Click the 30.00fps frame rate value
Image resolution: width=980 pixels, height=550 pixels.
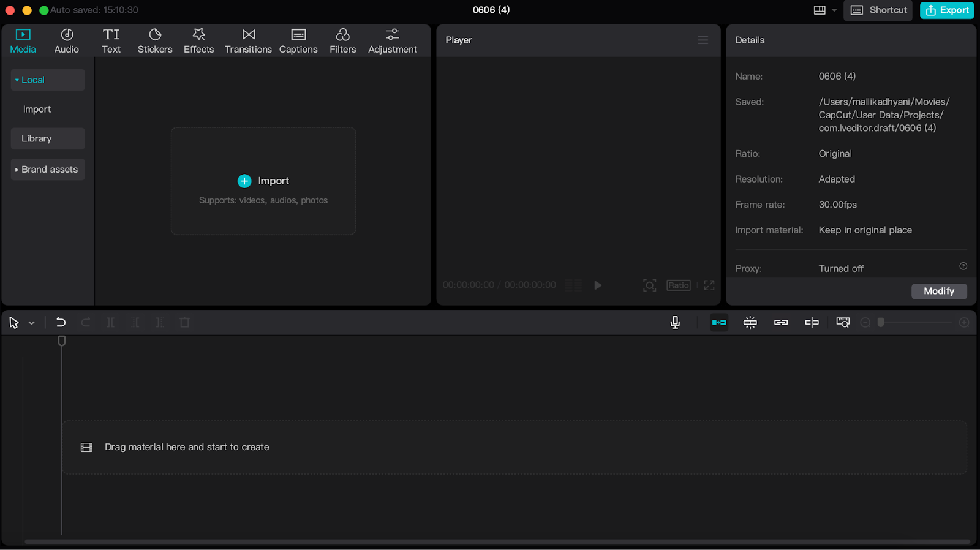click(837, 205)
